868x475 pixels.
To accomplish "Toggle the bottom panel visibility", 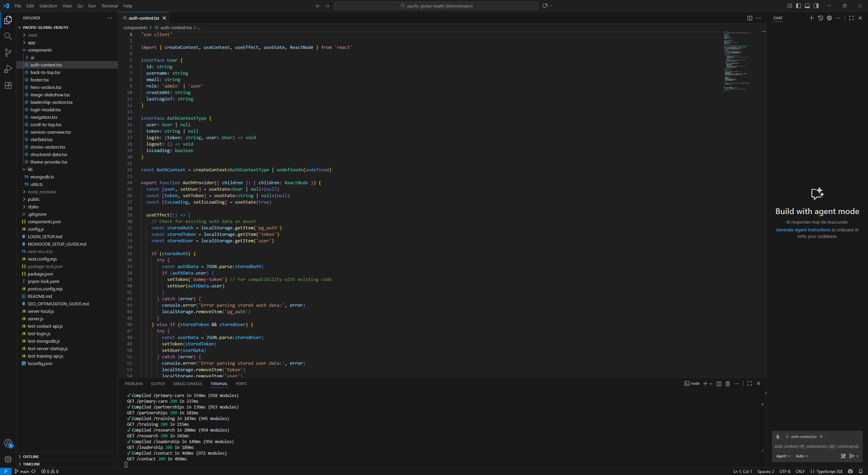I will point(807,6).
